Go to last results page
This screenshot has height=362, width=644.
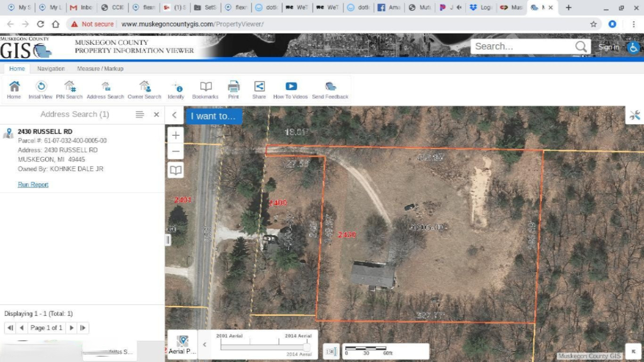(x=83, y=328)
